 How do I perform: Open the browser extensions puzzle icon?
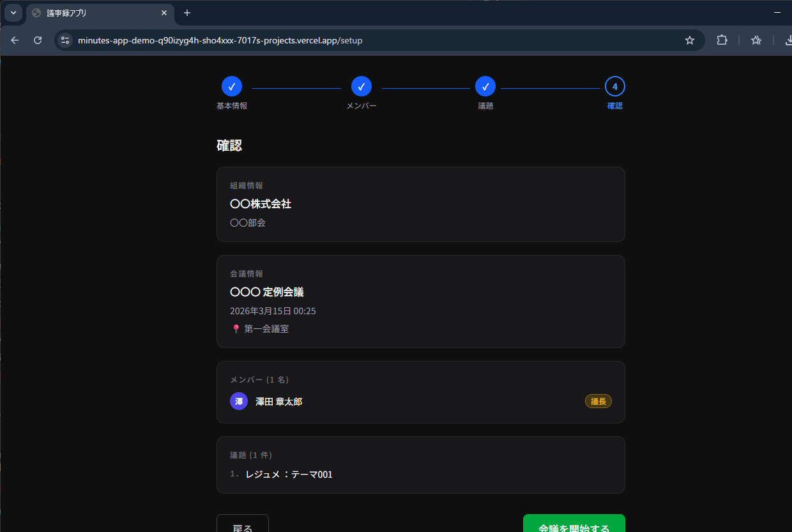(722, 40)
